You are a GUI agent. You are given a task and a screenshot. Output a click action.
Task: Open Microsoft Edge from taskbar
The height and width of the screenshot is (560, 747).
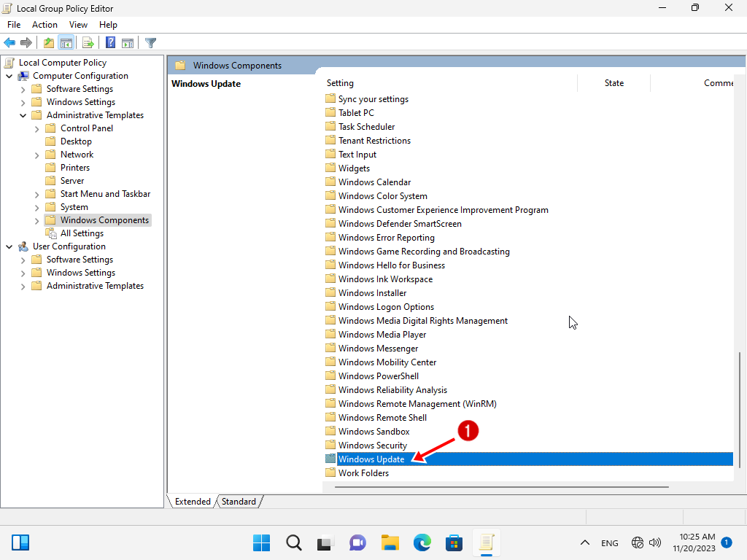coord(422,542)
